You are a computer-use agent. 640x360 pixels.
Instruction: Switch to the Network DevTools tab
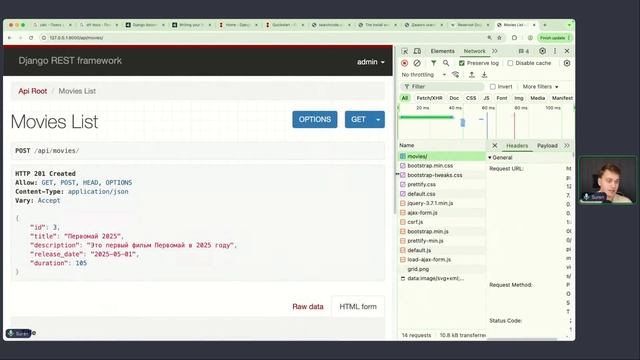click(x=474, y=51)
